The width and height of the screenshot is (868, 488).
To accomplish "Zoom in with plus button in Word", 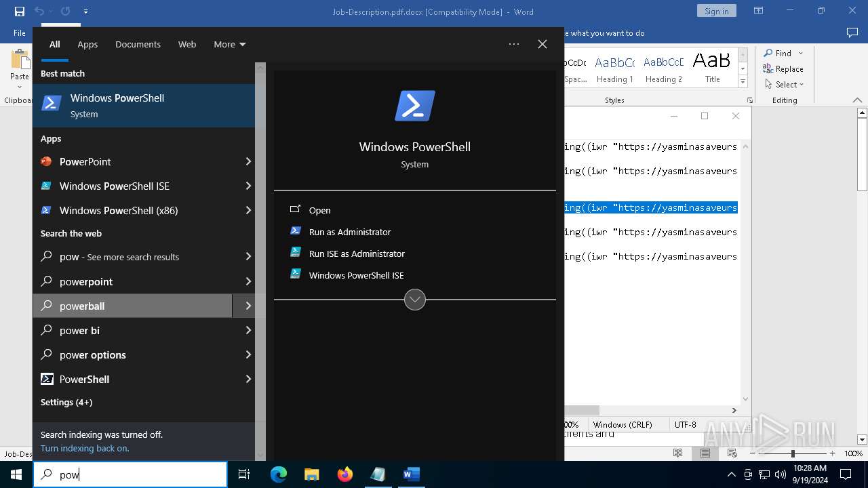I will point(832,453).
